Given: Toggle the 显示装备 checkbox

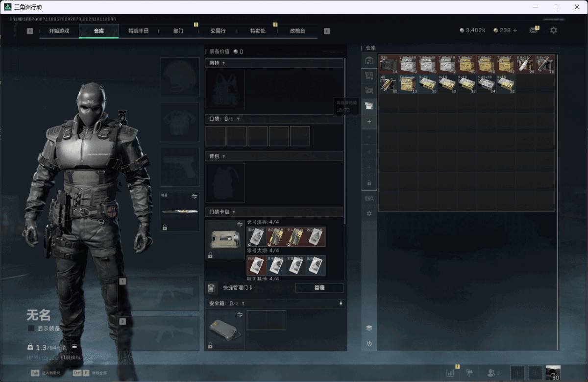Looking at the screenshot, I should point(31,328).
